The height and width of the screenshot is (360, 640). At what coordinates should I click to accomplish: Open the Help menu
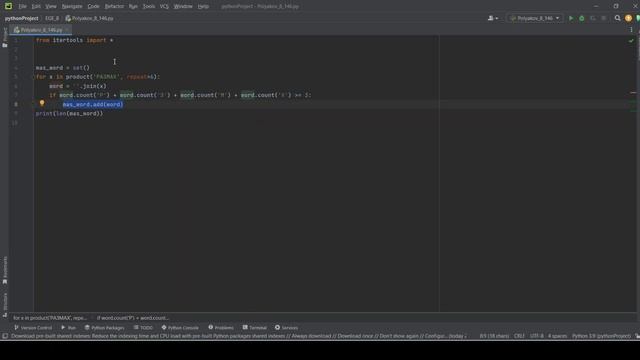point(203,7)
